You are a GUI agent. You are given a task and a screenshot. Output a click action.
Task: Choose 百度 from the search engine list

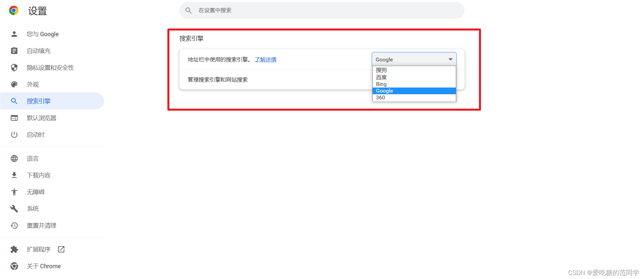click(x=414, y=77)
